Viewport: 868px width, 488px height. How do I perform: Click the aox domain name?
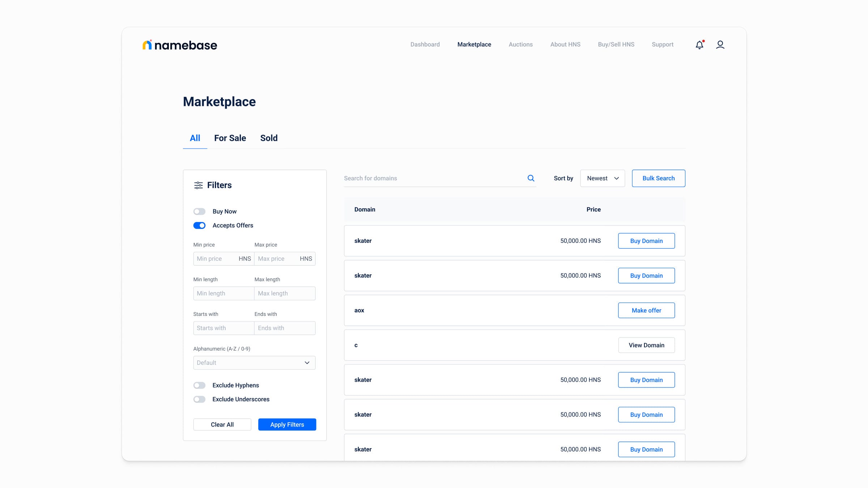pyautogui.click(x=359, y=311)
